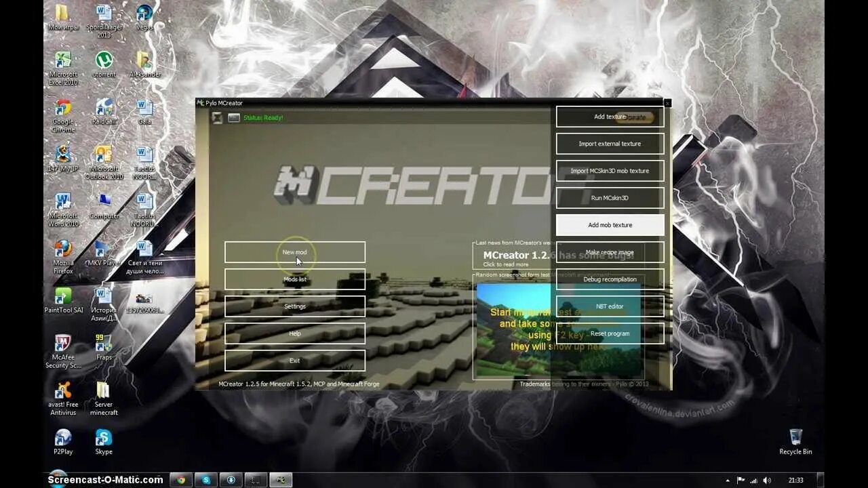
Task: Click the MCreator taskbar button
Action: tap(281, 480)
